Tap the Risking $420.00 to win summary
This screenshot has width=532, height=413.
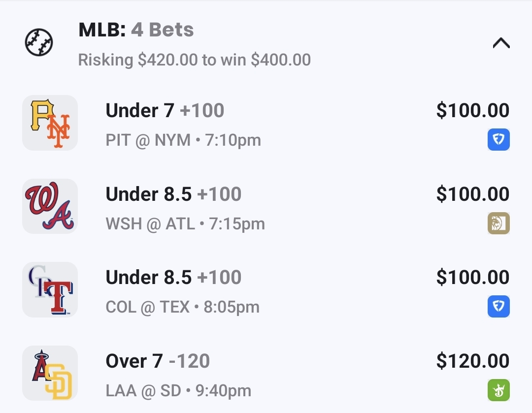[x=195, y=60]
